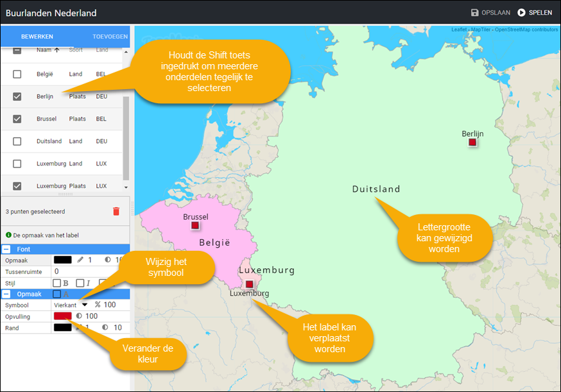
Task: Open the Symbool Vierkant dropdown
Action: pyautogui.click(x=84, y=305)
